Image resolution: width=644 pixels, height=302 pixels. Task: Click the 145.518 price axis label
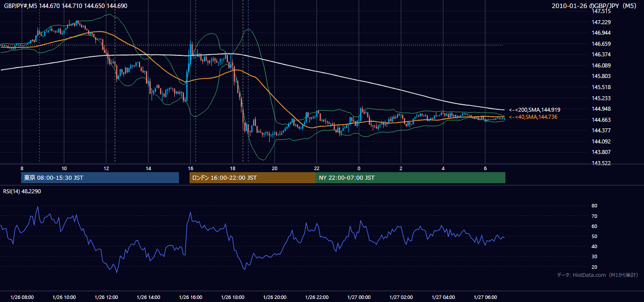[x=601, y=88]
